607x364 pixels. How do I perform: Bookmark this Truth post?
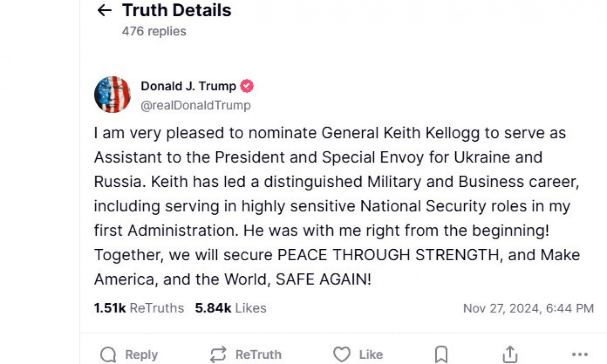click(441, 355)
